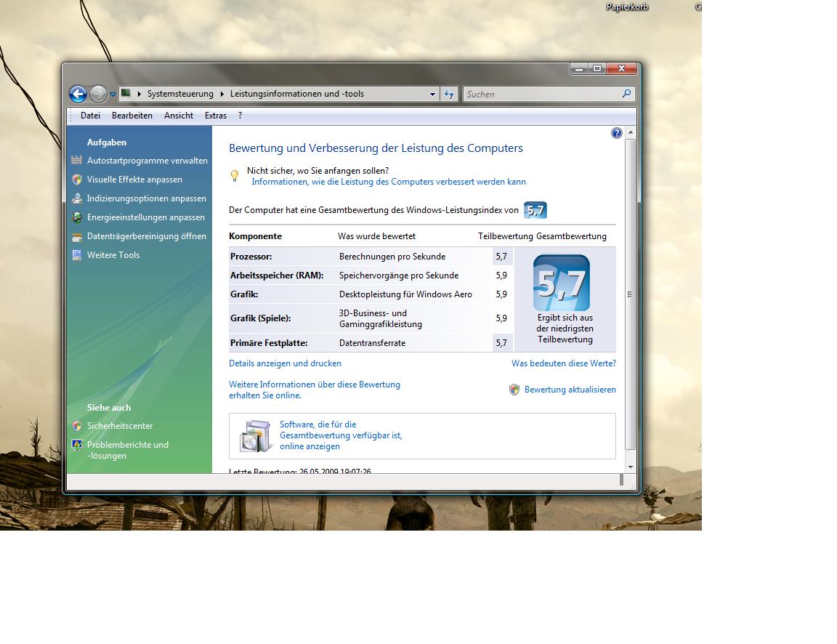Click the vertical scrollbar thumb
837x644 pixels.
(x=631, y=294)
